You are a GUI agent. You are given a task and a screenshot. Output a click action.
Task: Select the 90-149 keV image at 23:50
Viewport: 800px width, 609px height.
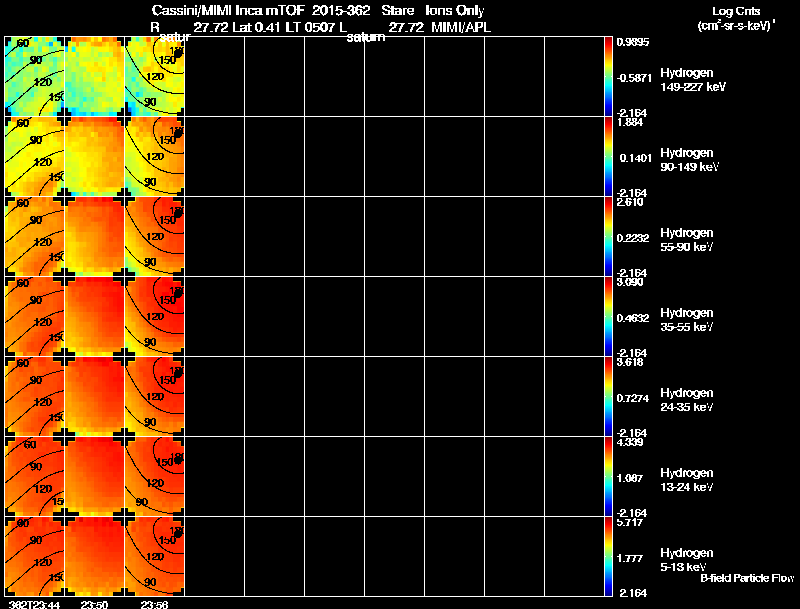(94, 157)
